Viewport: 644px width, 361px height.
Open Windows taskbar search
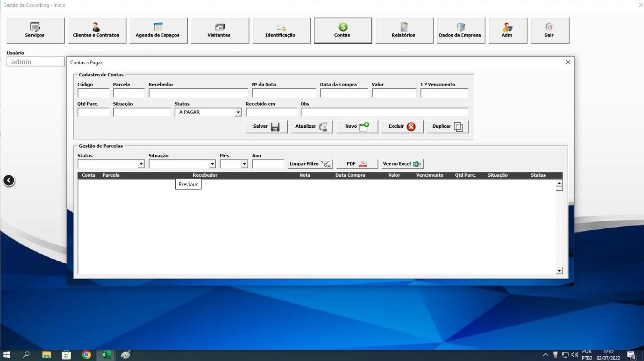26,355
